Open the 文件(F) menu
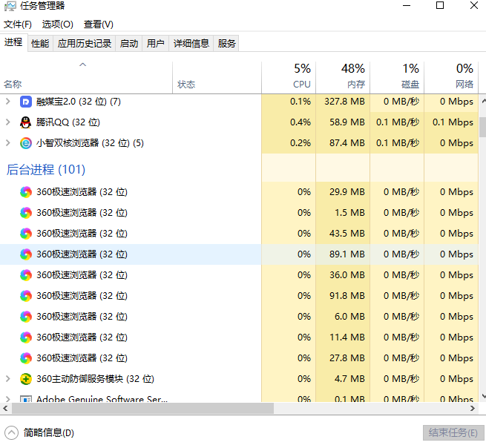This screenshot has height=448, width=486. pos(17,24)
